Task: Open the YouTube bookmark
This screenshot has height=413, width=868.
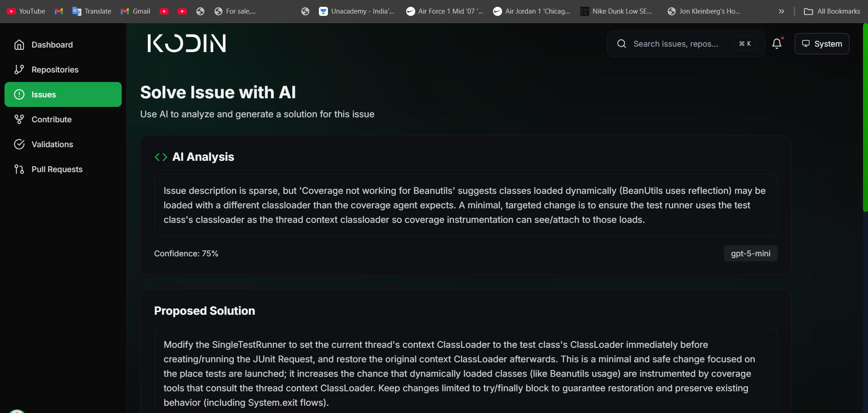Action: 26,11
